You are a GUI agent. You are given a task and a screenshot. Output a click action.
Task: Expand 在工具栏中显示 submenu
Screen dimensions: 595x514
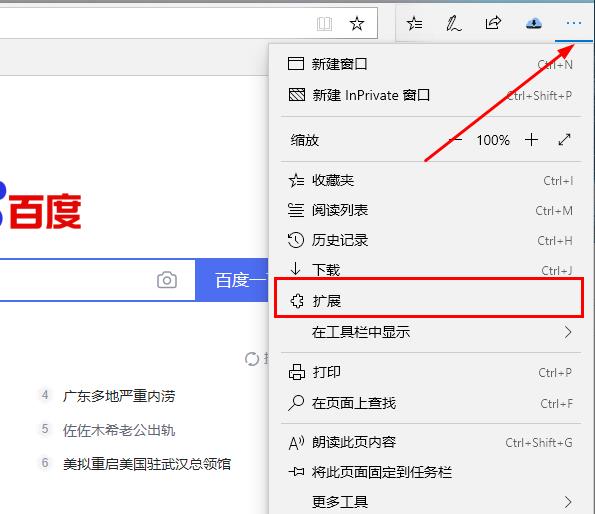click(x=431, y=332)
